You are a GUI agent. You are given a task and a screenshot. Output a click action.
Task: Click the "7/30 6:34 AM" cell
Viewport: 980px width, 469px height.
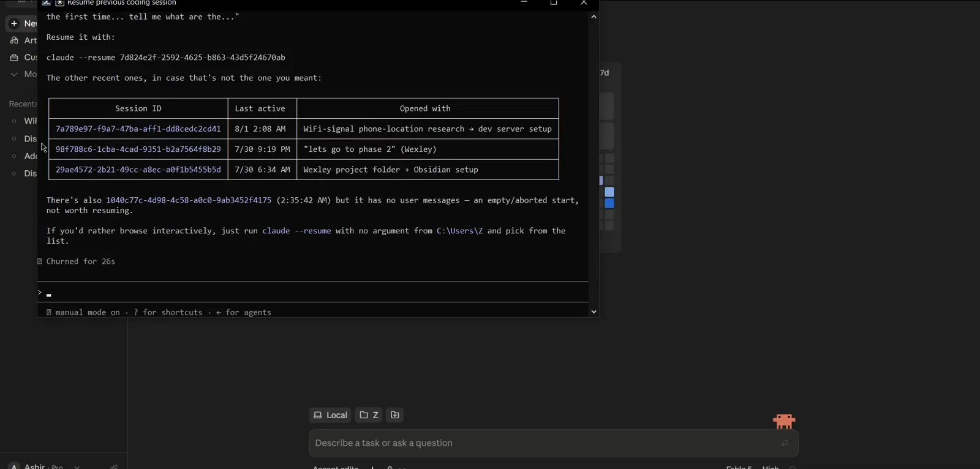[263, 170]
